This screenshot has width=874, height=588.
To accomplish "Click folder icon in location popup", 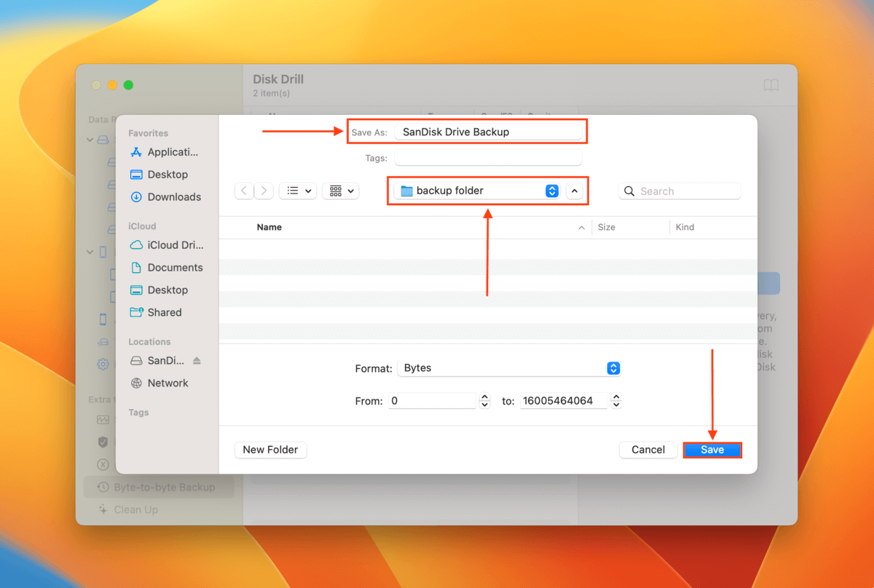I will tap(407, 191).
